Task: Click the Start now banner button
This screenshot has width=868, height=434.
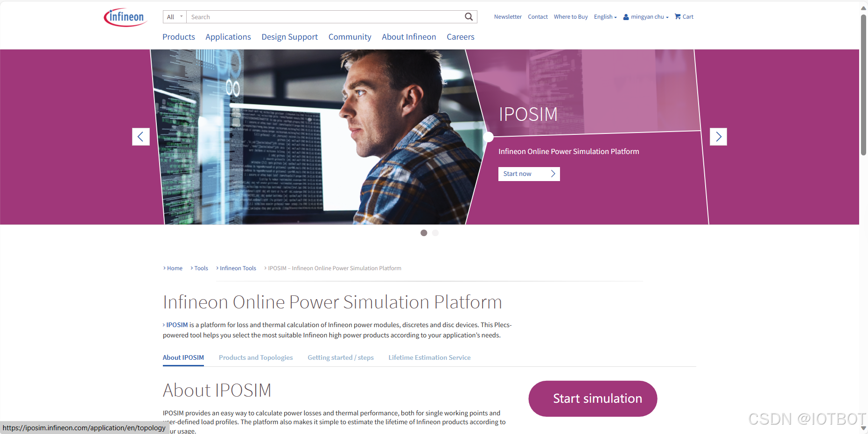Action: [x=529, y=174]
